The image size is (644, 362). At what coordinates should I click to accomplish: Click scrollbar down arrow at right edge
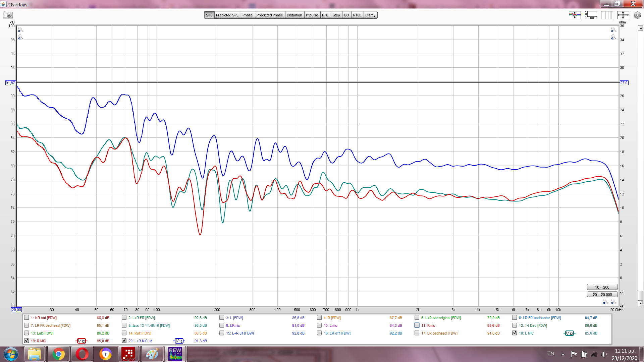[641, 303]
